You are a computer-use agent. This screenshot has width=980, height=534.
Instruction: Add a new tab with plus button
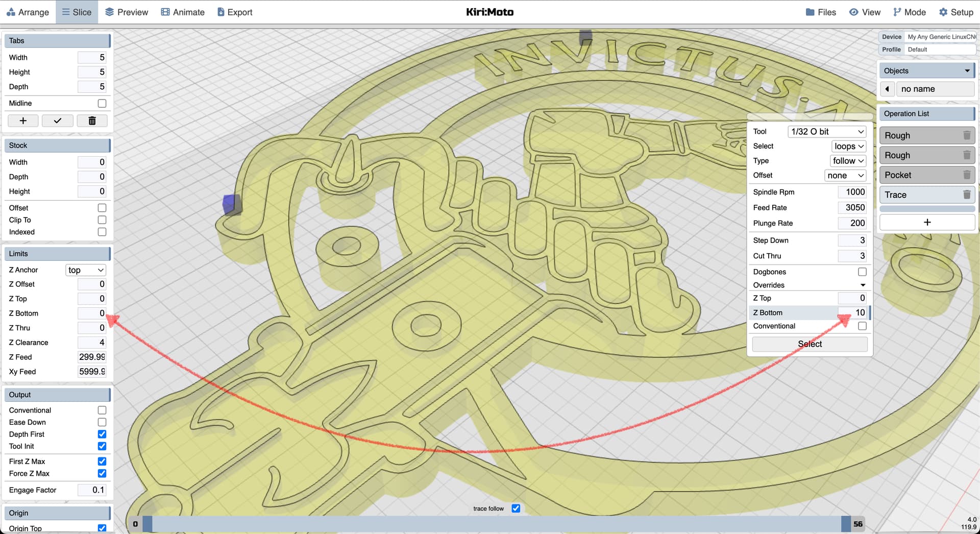23,120
